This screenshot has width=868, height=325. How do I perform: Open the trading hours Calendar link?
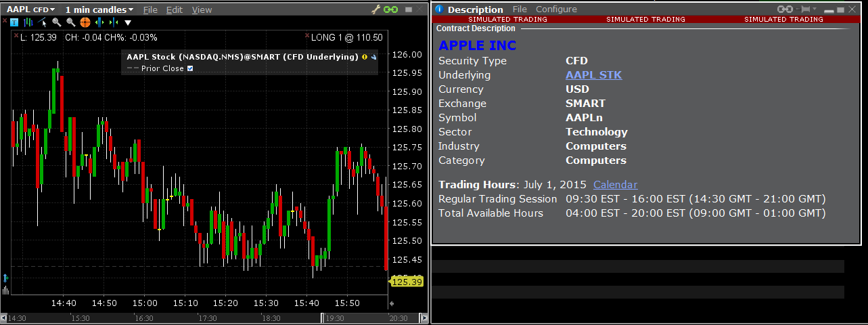(615, 185)
